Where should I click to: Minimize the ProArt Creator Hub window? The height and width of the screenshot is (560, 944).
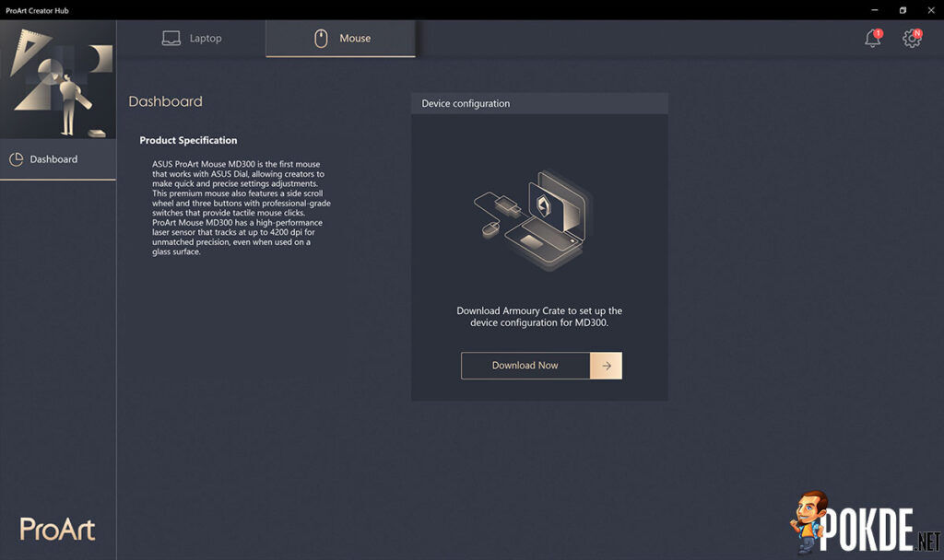coord(874,10)
